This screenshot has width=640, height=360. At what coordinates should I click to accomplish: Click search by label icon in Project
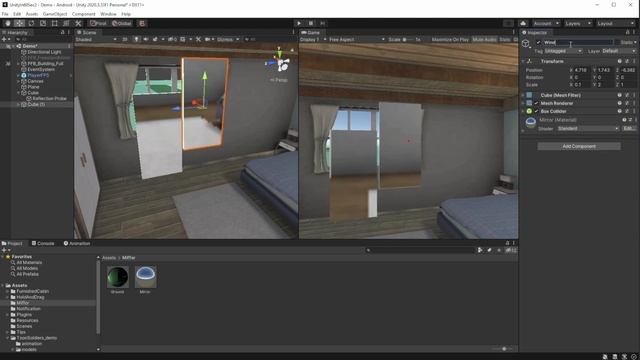click(x=489, y=250)
